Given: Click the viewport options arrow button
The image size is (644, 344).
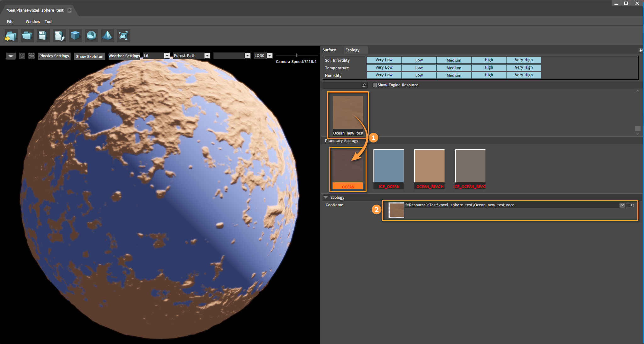Looking at the screenshot, I should pos(11,56).
